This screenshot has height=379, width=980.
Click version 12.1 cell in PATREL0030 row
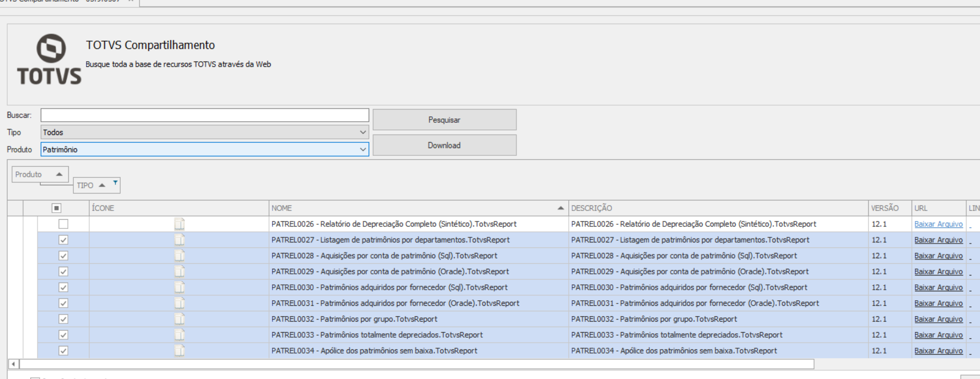pyautogui.click(x=890, y=287)
